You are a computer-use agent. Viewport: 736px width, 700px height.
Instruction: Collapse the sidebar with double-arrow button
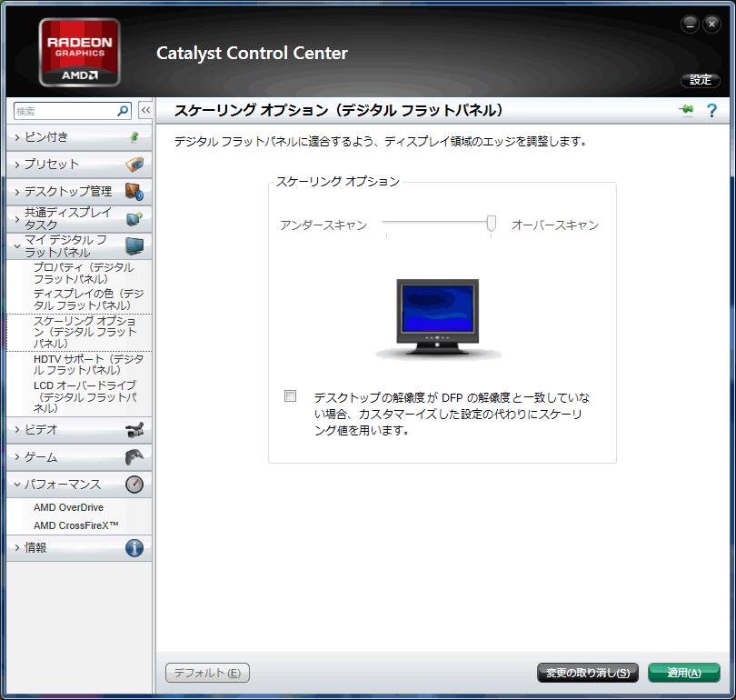pos(145,111)
